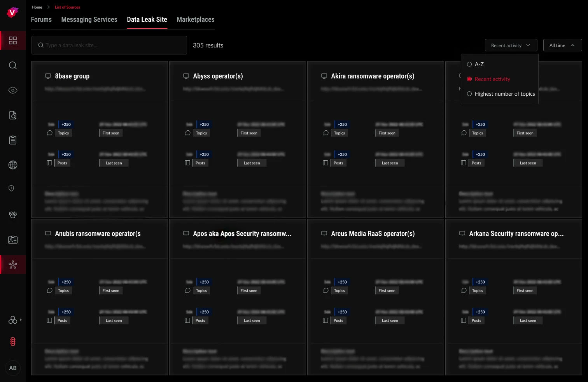
Task: Click the +250 posts badge on Apos card
Action: point(204,312)
